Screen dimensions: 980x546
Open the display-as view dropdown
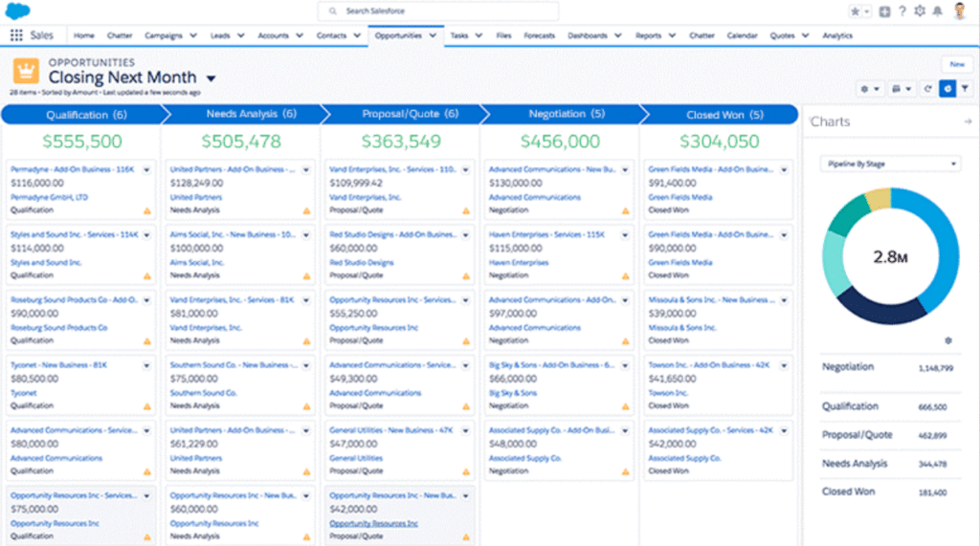(902, 89)
